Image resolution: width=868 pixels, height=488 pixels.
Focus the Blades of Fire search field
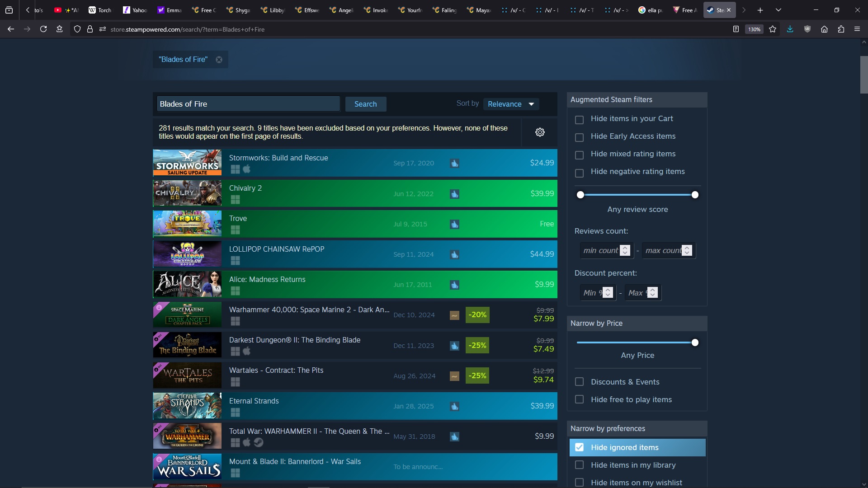point(248,104)
